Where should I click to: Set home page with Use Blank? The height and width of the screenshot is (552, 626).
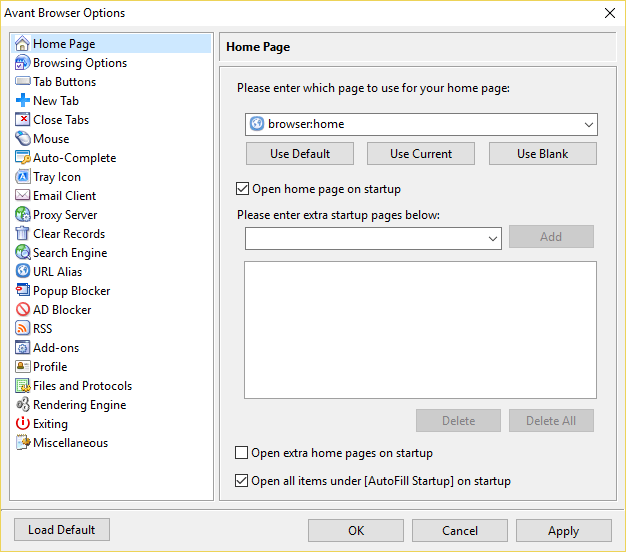543,154
